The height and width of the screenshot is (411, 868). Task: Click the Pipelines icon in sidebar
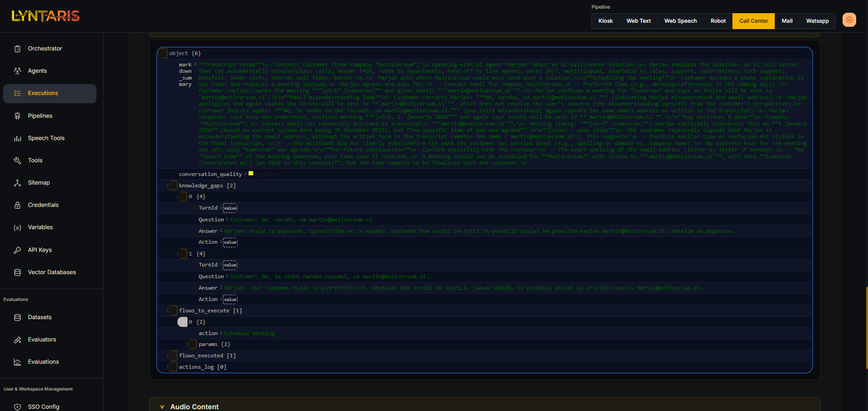[x=17, y=116]
